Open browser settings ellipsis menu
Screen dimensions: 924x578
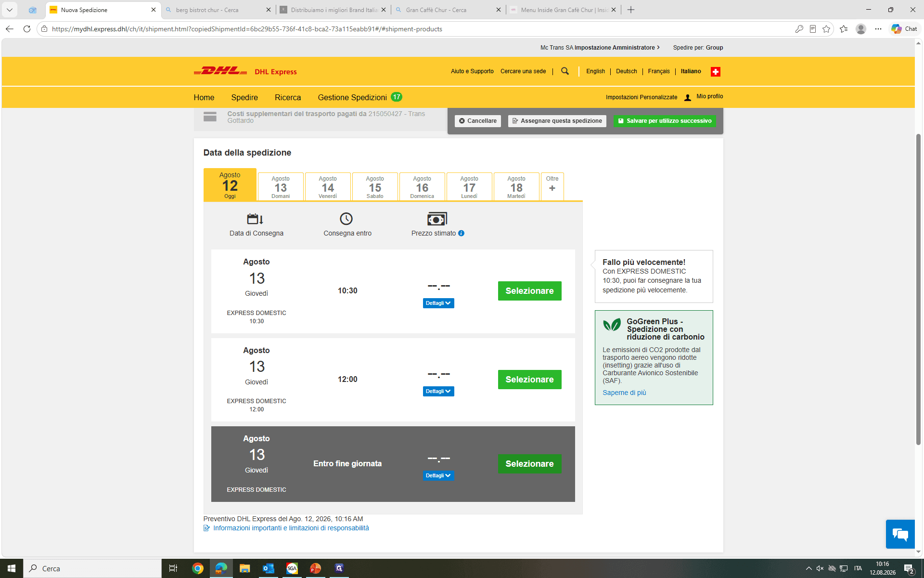tap(878, 29)
